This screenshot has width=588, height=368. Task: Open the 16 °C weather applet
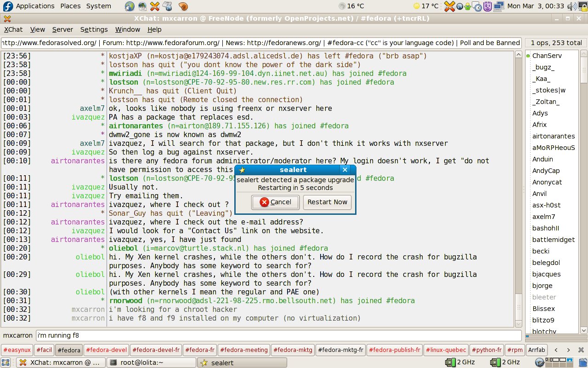coord(351,6)
